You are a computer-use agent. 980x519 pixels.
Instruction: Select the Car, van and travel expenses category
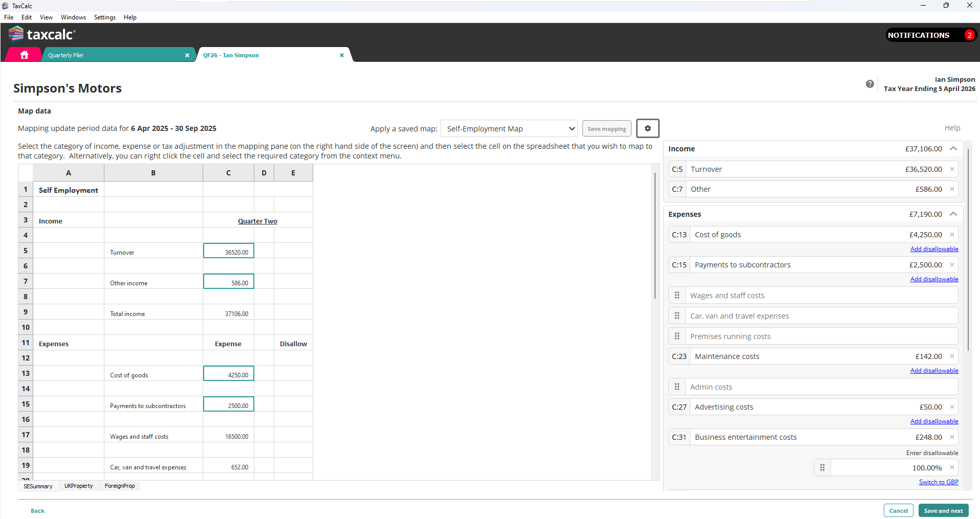739,316
